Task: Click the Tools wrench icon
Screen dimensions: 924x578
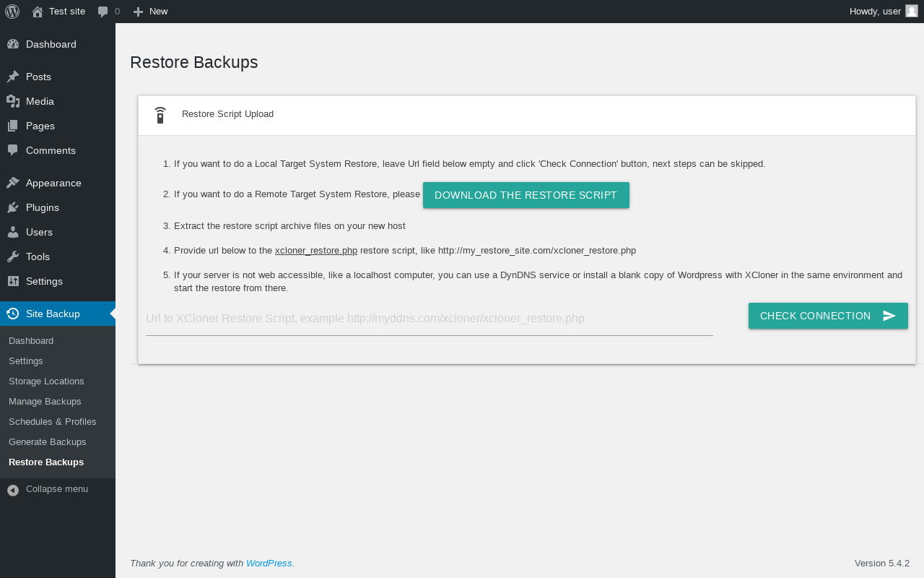Action: tap(13, 256)
